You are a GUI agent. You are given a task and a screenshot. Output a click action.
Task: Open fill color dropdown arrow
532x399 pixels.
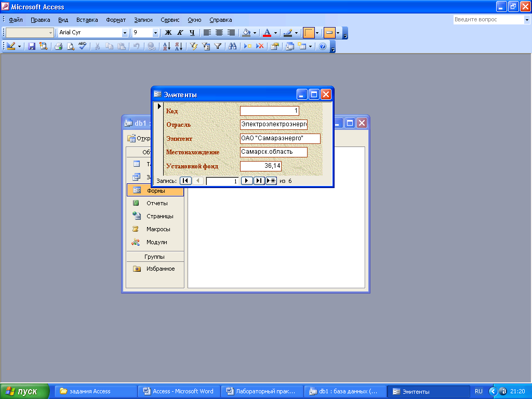255,33
